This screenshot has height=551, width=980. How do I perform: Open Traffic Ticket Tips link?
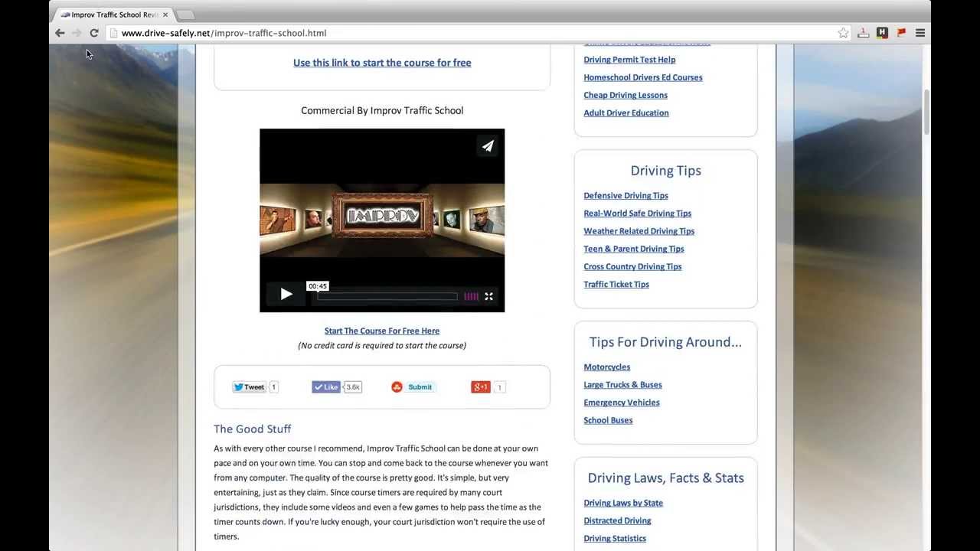[x=616, y=284]
